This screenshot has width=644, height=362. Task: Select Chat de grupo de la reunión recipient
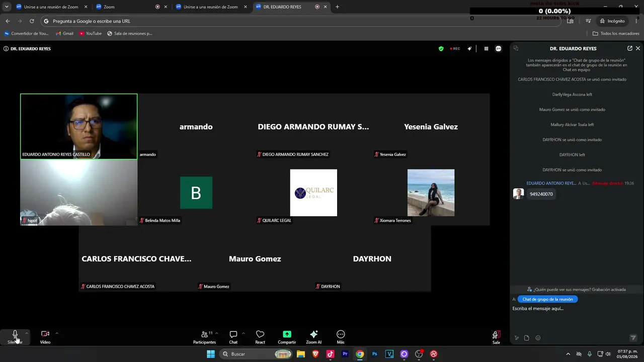coord(547,299)
